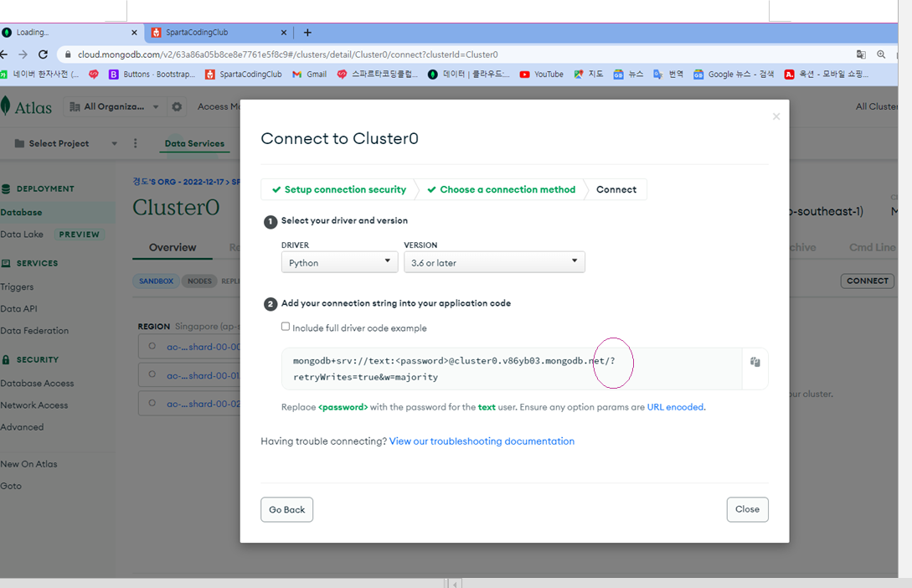Viewport: 912px width, 588px height.
Task: Open Triggers in the sidebar
Action: (17, 286)
